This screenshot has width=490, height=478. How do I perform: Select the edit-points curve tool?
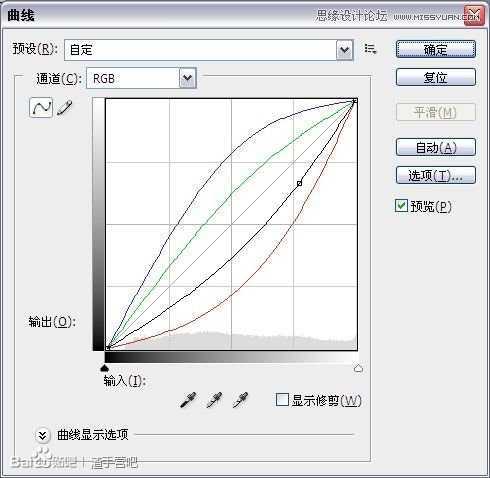point(41,108)
